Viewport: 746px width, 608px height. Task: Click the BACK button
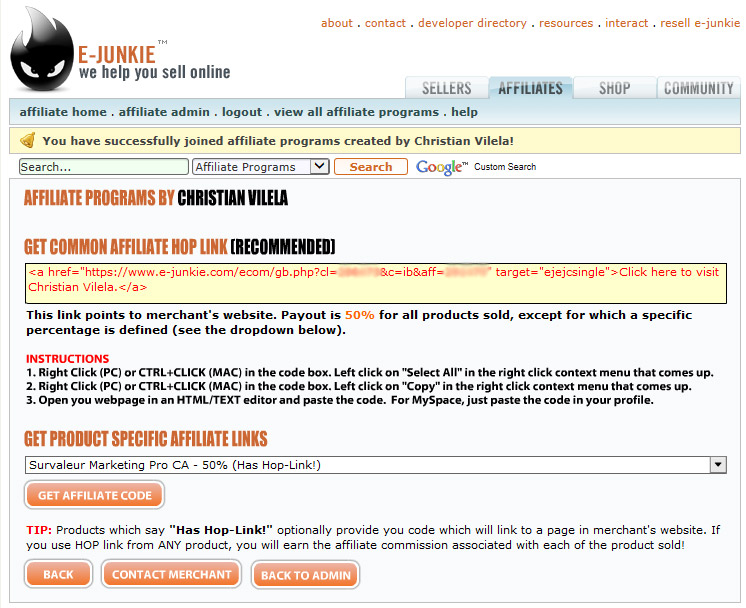[x=58, y=574]
